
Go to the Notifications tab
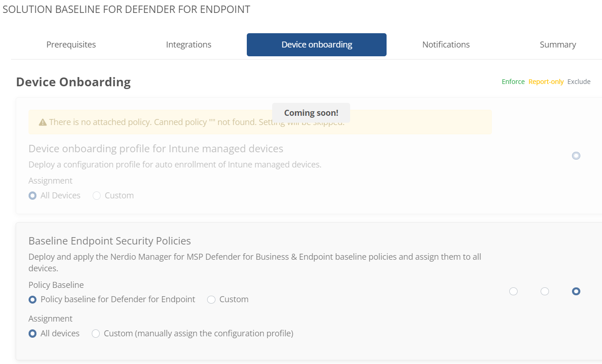pyautogui.click(x=446, y=45)
